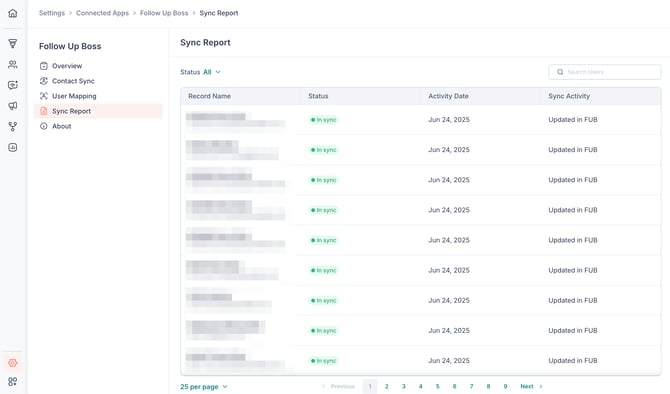Image resolution: width=670 pixels, height=394 pixels.
Task: Click the Follow Up Boss breadcrumb
Action: [x=164, y=13]
